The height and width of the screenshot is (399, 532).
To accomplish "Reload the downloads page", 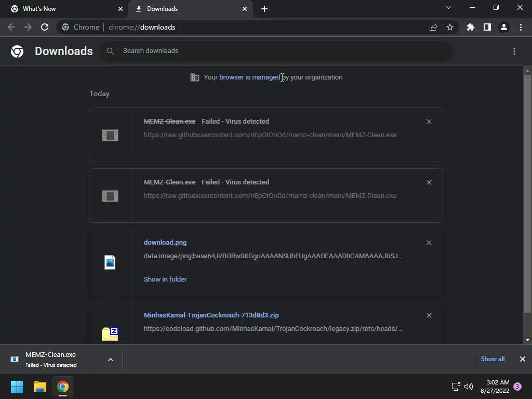I will (45, 27).
